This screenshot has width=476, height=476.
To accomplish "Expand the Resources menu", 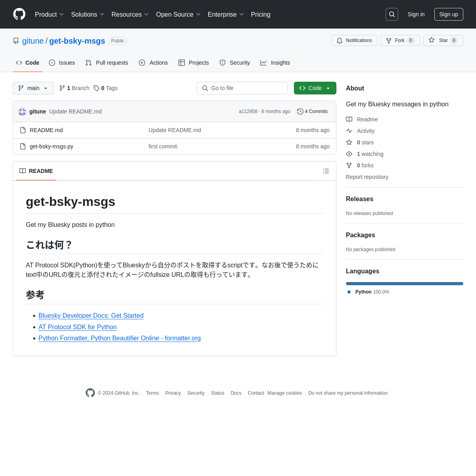I will click(130, 14).
